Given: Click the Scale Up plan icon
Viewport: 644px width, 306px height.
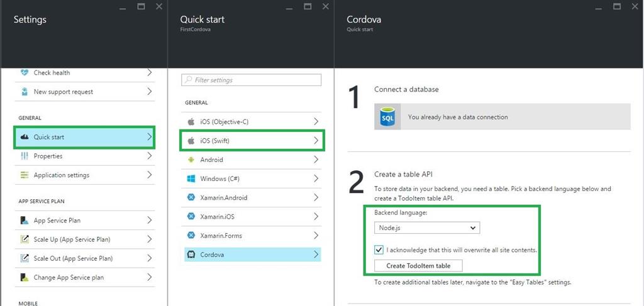Looking at the screenshot, I should 25,239.
